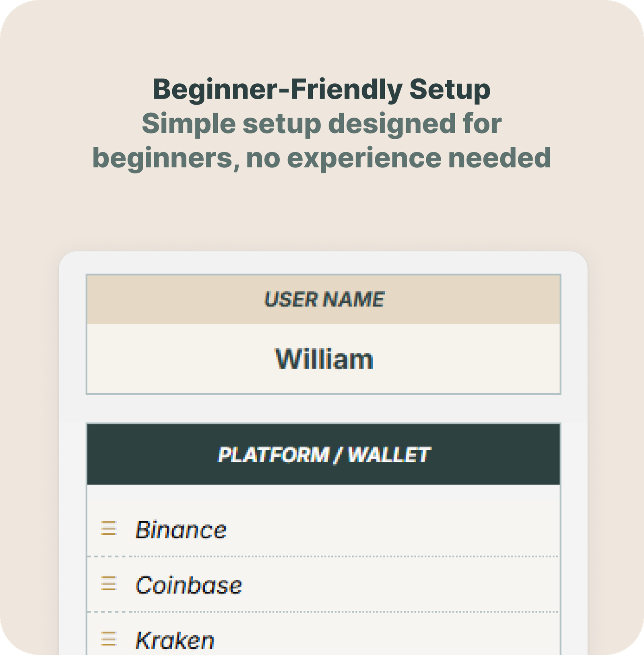Click the empty Binance row area
Screen dimensions: 644x655
[392, 529]
